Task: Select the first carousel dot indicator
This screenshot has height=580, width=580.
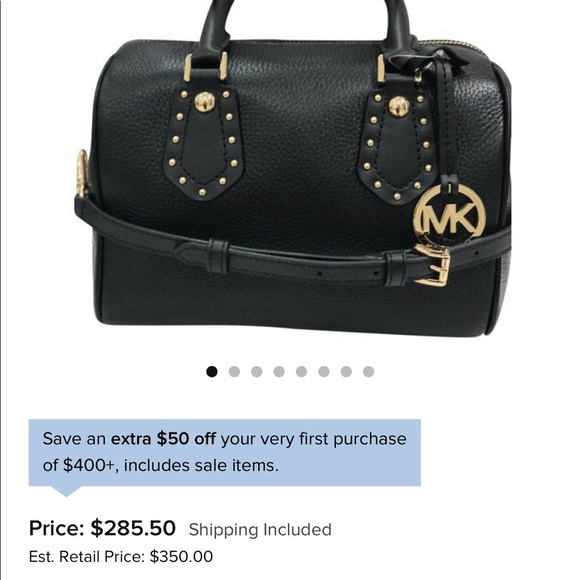Action: pos(212,371)
